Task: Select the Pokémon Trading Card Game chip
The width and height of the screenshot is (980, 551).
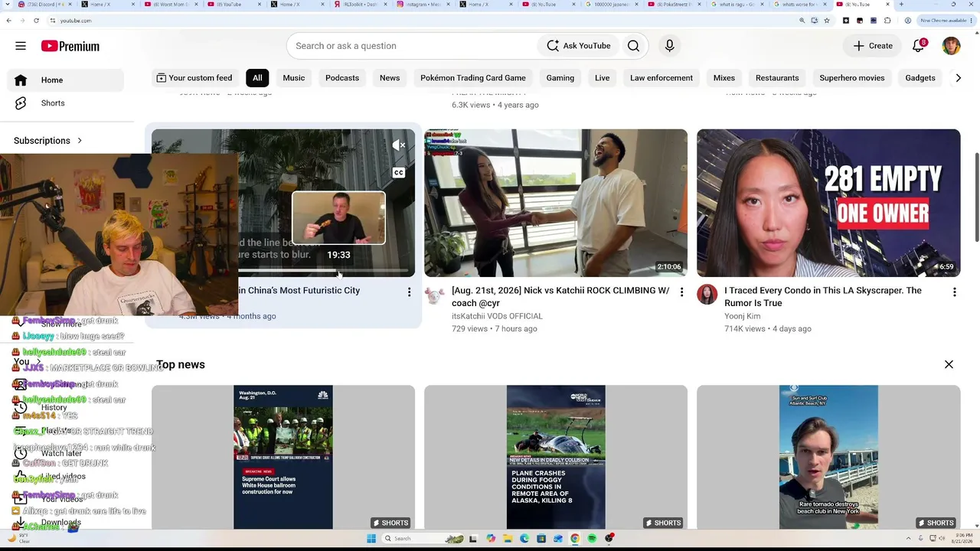Action: coord(473,78)
